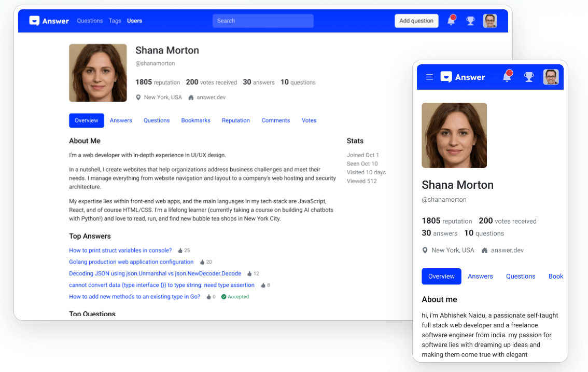This screenshot has height=372, width=588.
Task: Open the Votes tab
Action: click(x=309, y=120)
